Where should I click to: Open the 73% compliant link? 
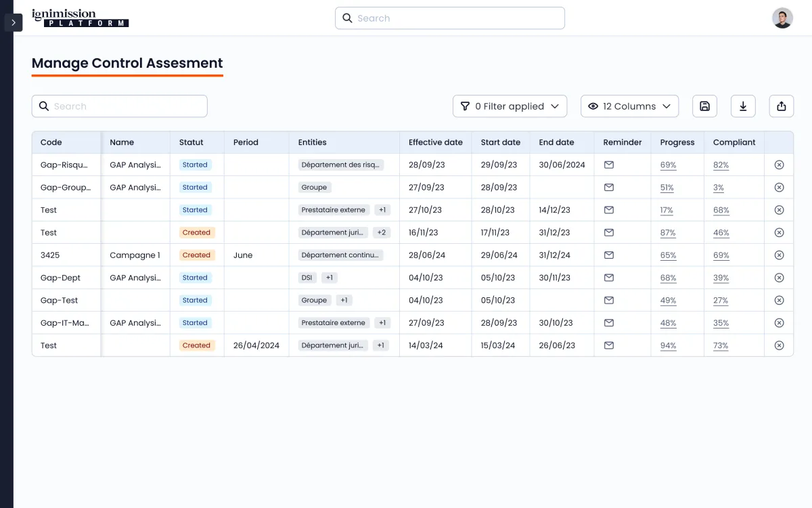click(x=721, y=345)
